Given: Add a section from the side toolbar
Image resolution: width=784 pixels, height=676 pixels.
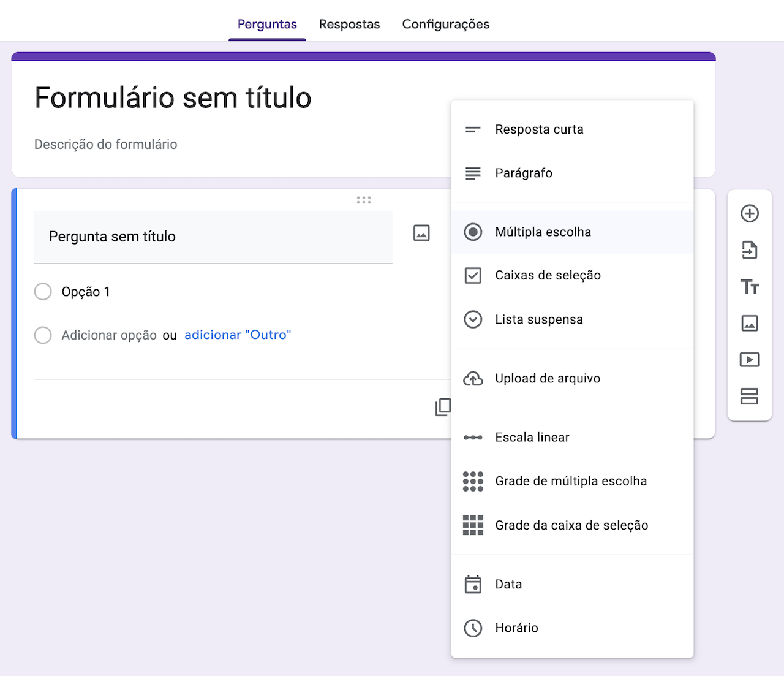Looking at the screenshot, I should tap(750, 397).
